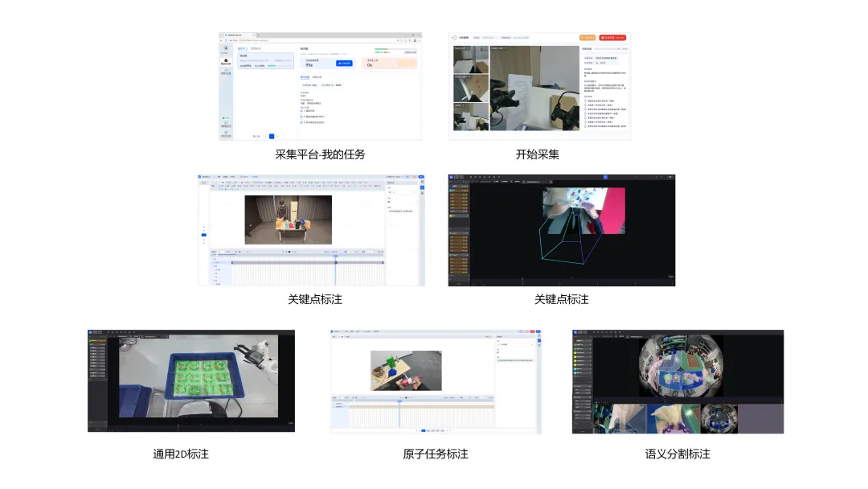868x489 pixels.
Task: Expand the task selector dropdown in the capture header
Action: click(x=491, y=38)
